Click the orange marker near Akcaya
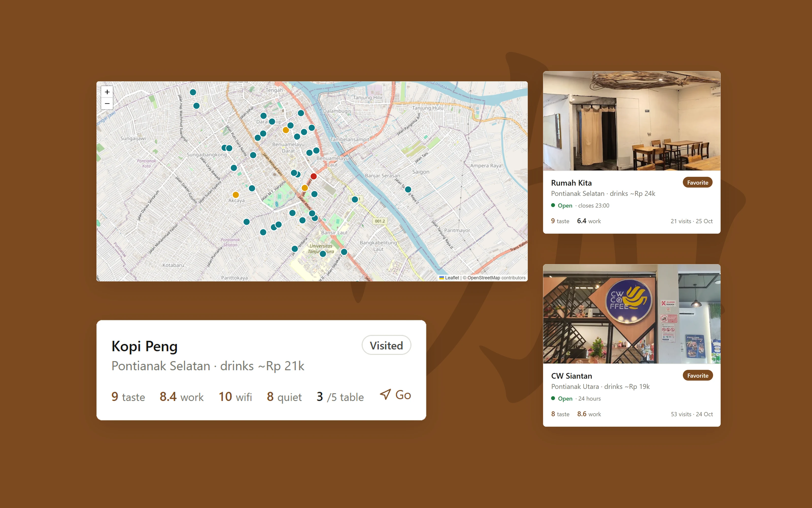Screen dimensions: 812x508 click(x=236, y=195)
